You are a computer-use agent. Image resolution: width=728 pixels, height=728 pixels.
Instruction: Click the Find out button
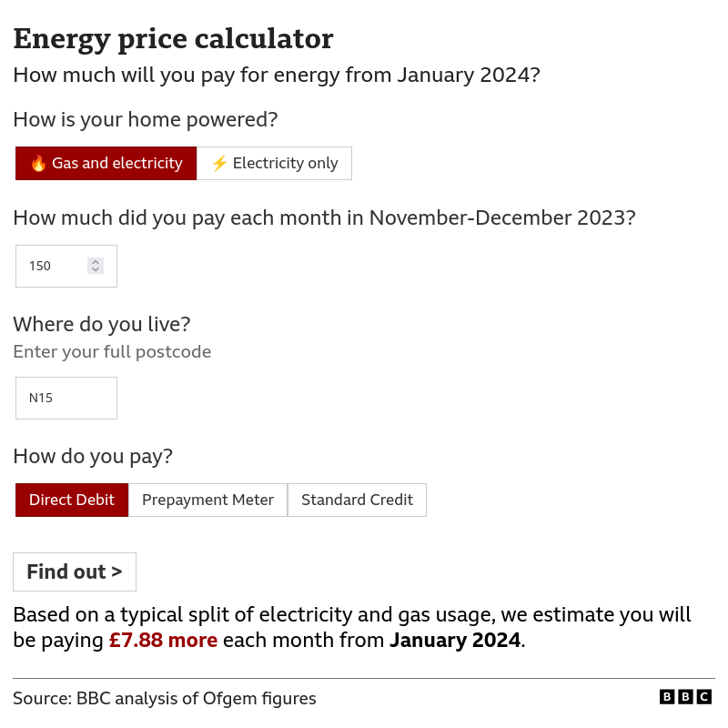[x=74, y=571]
